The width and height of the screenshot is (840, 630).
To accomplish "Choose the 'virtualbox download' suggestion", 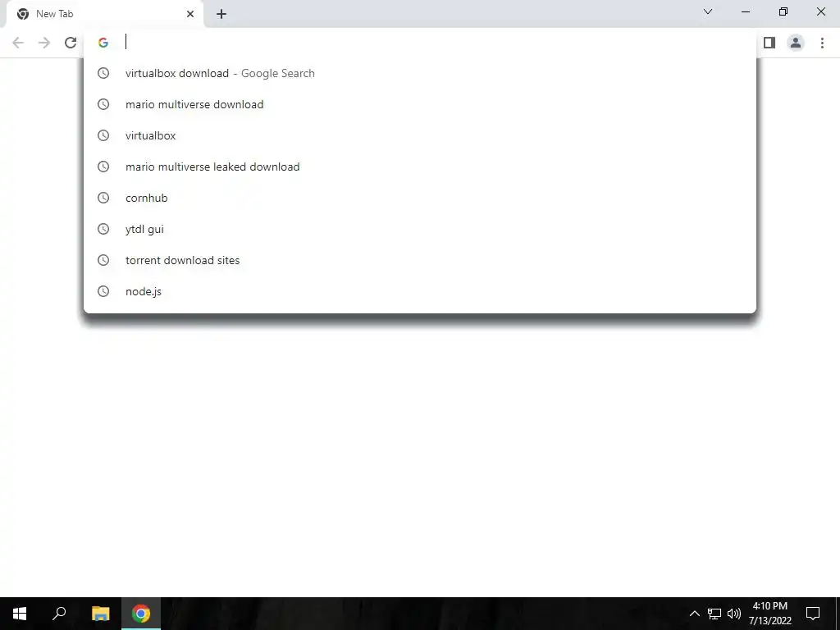I will tap(420, 73).
